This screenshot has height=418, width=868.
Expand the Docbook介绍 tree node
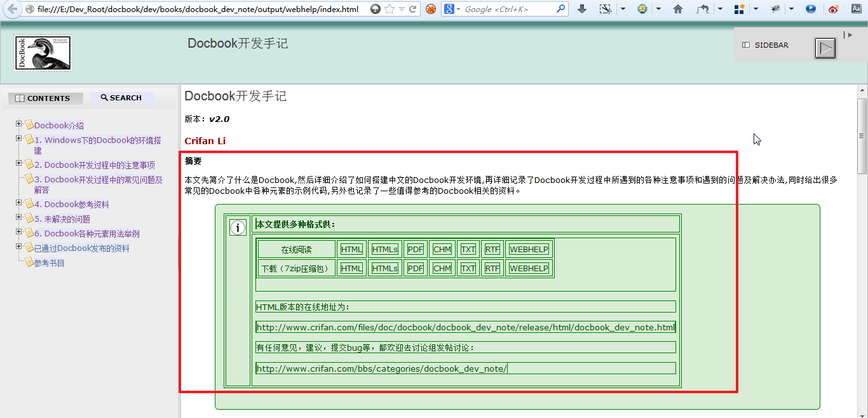pos(19,124)
